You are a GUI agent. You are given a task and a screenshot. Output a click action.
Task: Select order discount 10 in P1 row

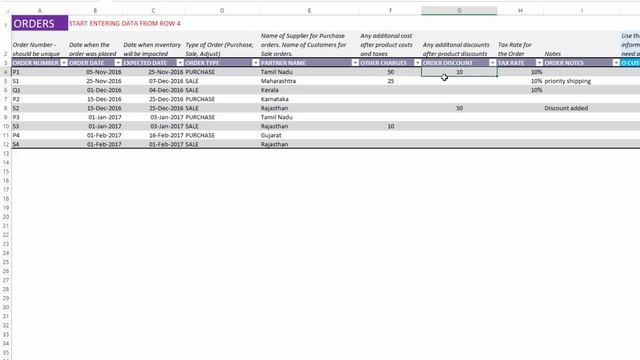pyautogui.click(x=459, y=72)
